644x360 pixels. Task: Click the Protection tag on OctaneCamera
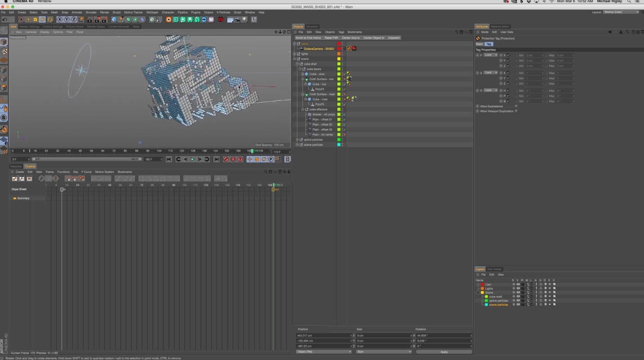pyautogui.click(x=349, y=48)
